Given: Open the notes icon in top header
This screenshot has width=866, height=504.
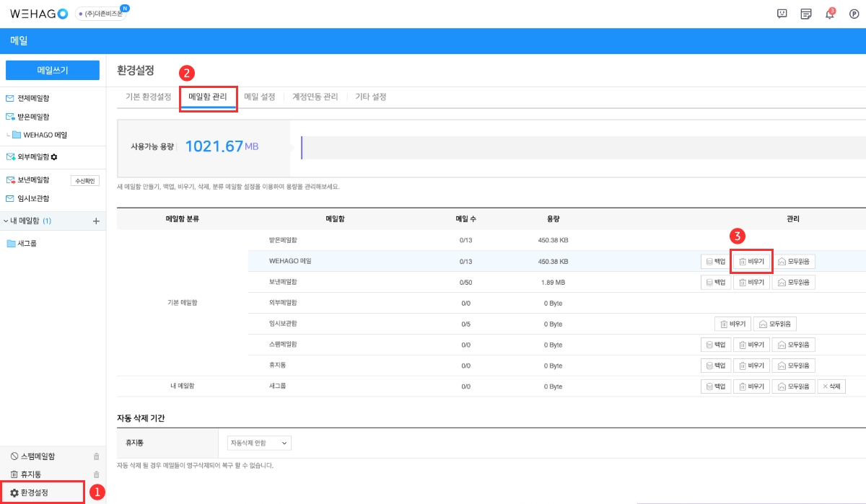Looking at the screenshot, I should point(806,14).
